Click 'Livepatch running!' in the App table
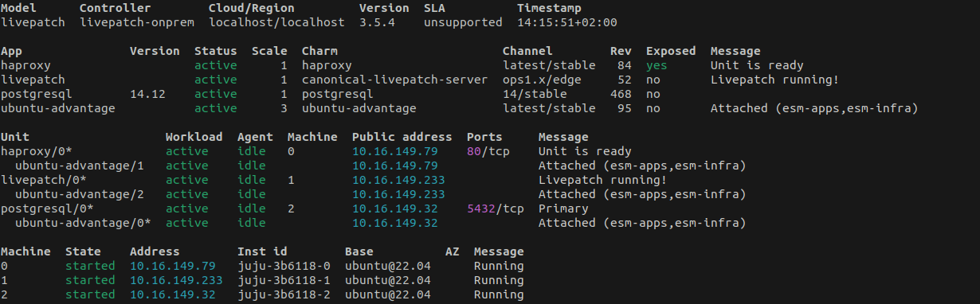Screen dimensions: 980x304 pos(774,80)
